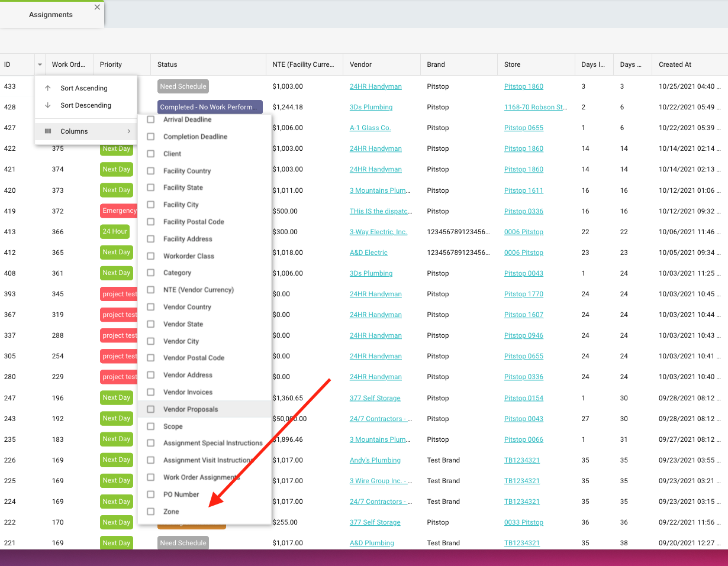Screen dimensions: 728x566
Task: Click the Sort Descending down-arrow icon
Action: point(48,105)
